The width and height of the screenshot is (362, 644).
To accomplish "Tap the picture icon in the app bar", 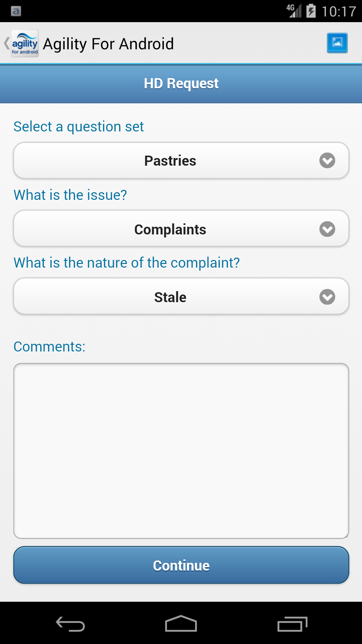I will coord(337,43).
